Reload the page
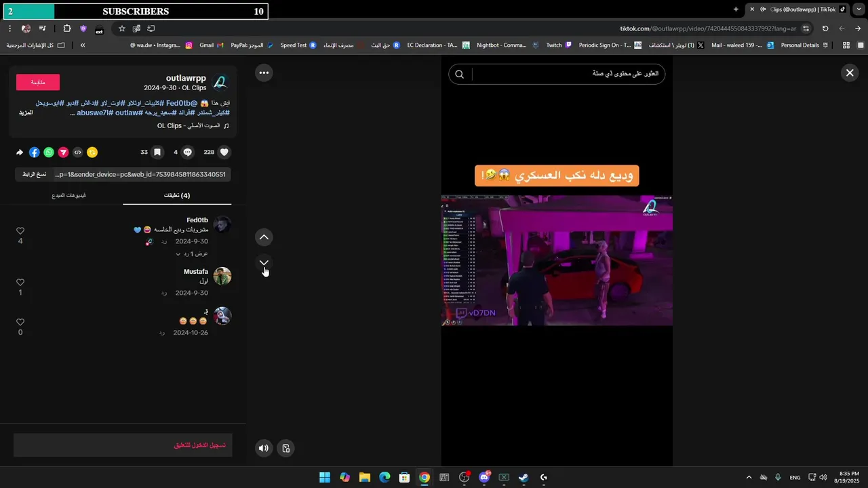The width and height of the screenshot is (868, 488). point(825,28)
